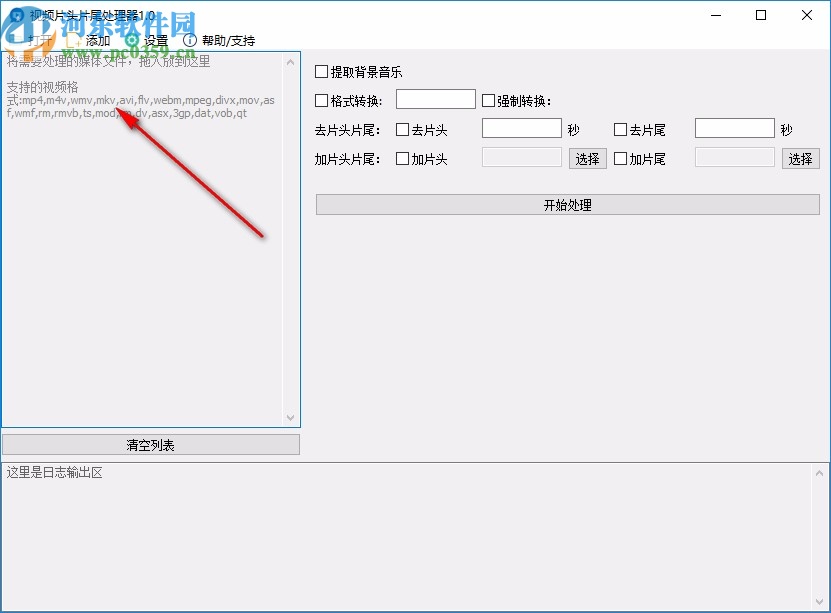Open the 设置 menu label
831x613 pixels.
(x=156, y=40)
